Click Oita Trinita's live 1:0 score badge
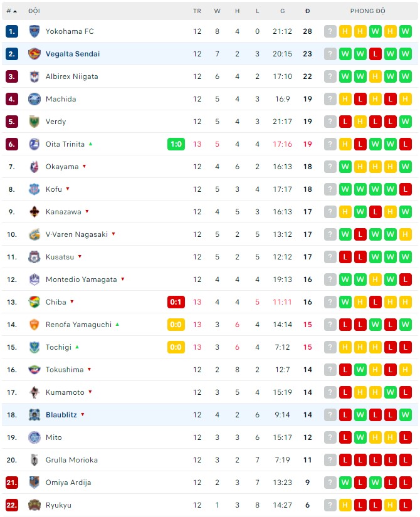 (176, 144)
